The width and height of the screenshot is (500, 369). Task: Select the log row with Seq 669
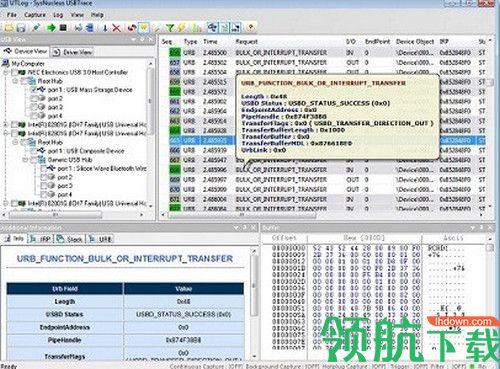point(323,180)
